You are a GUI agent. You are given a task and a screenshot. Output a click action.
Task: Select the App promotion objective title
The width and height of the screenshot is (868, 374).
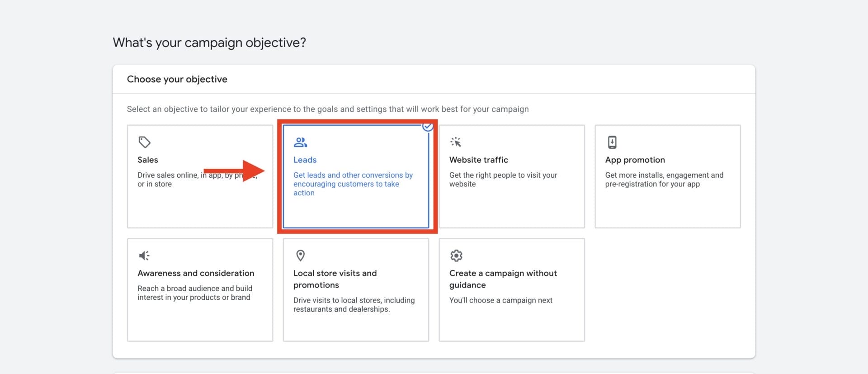[635, 160]
